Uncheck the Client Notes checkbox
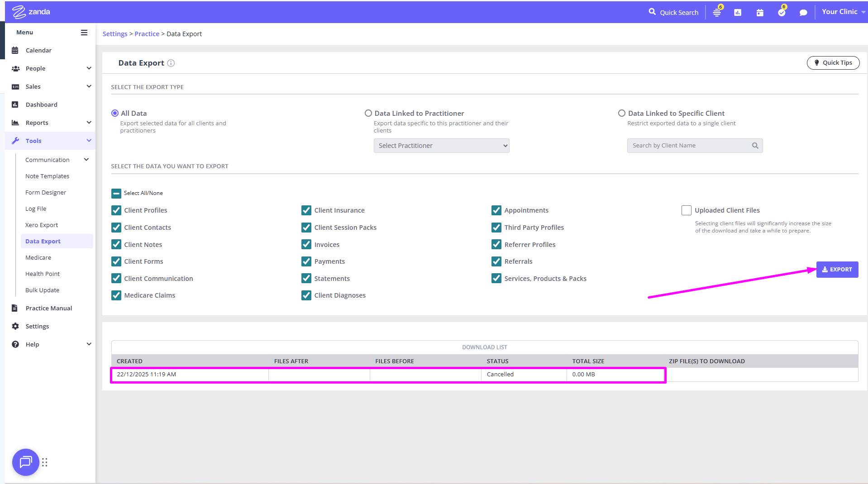Screen dimensions: 868x484 point(116,245)
